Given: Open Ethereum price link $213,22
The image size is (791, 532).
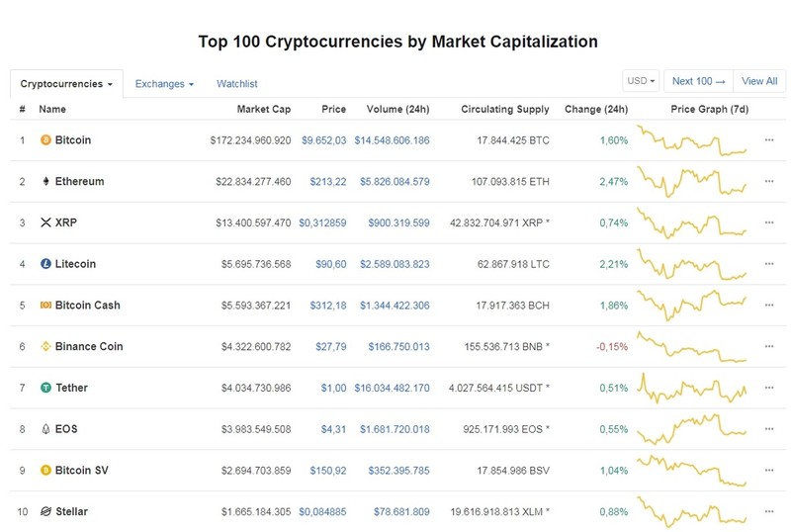Looking at the screenshot, I should click(x=328, y=182).
